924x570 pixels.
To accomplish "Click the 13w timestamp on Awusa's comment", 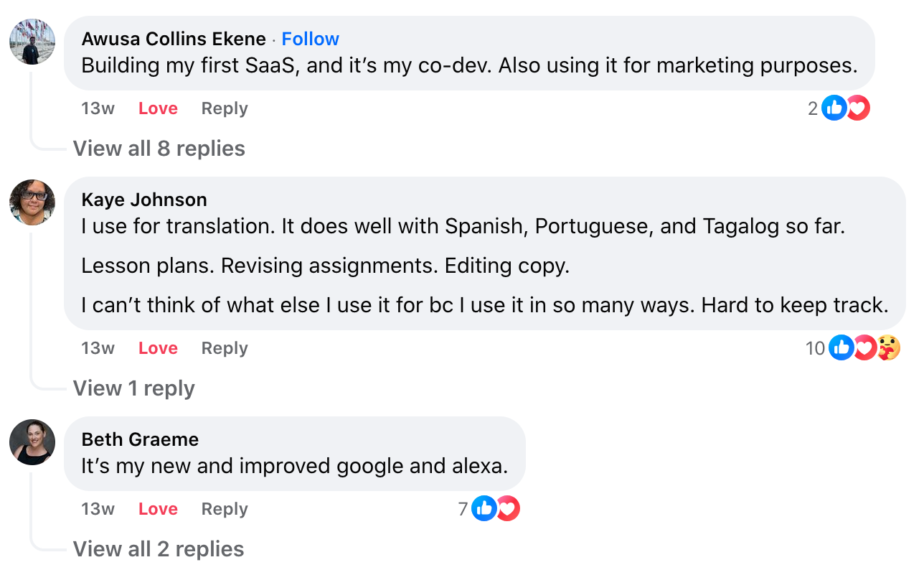I will click(98, 108).
